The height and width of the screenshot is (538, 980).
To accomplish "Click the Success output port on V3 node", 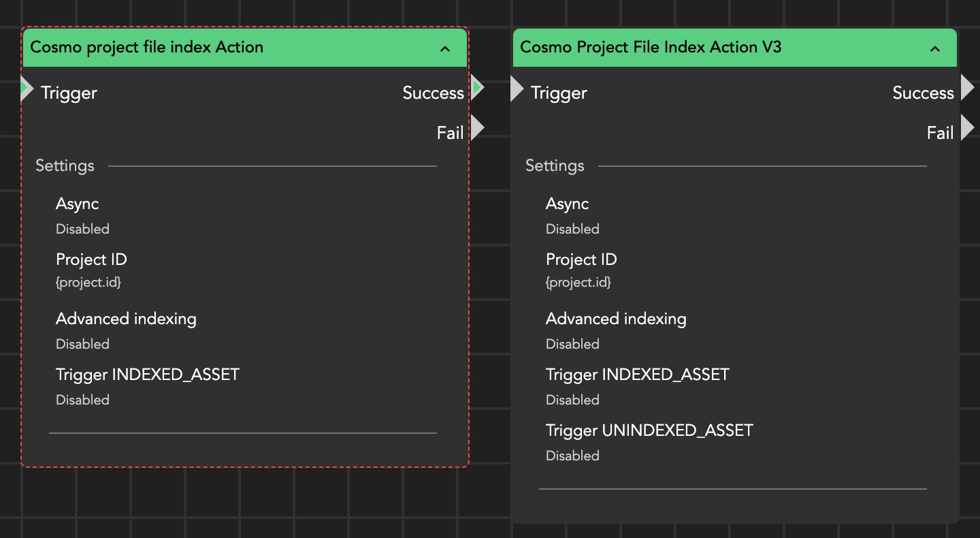I will point(967,88).
